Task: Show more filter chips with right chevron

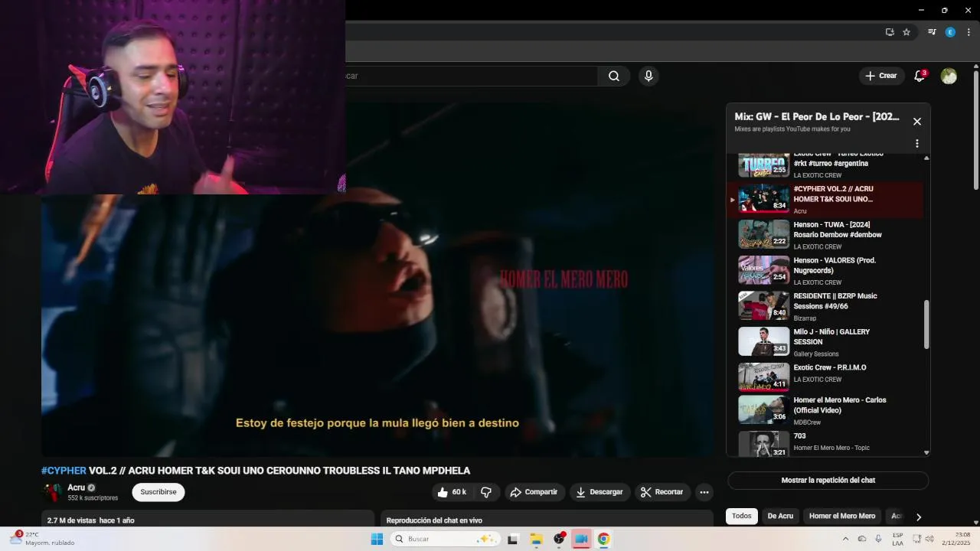Action: pos(919,517)
